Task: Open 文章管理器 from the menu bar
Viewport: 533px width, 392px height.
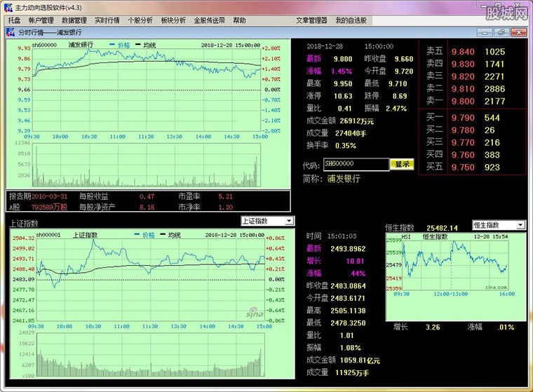Action: tap(311, 20)
